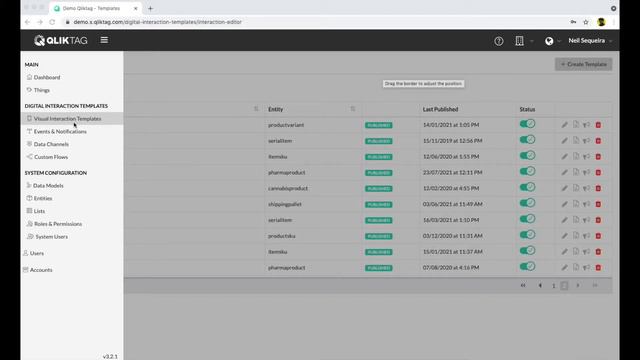Disable the cannabisproduct template status
This screenshot has width=640, height=360.
[527, 187]
